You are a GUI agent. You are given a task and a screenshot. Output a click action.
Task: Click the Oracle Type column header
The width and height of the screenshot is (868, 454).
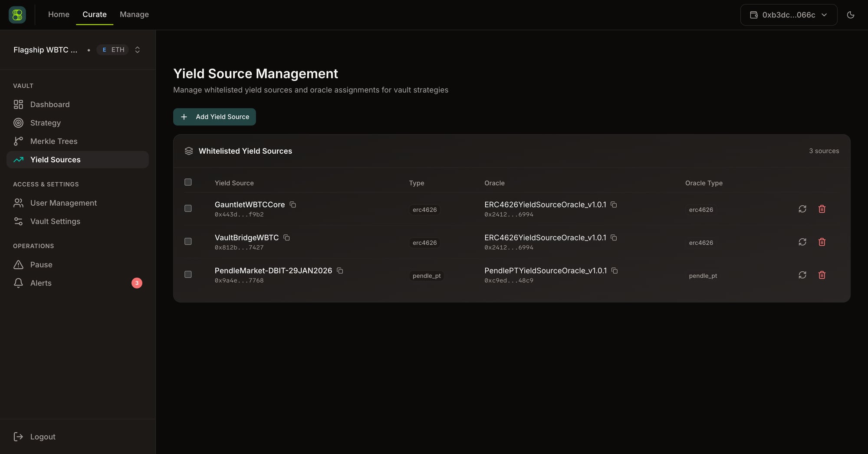coord(704,183)
